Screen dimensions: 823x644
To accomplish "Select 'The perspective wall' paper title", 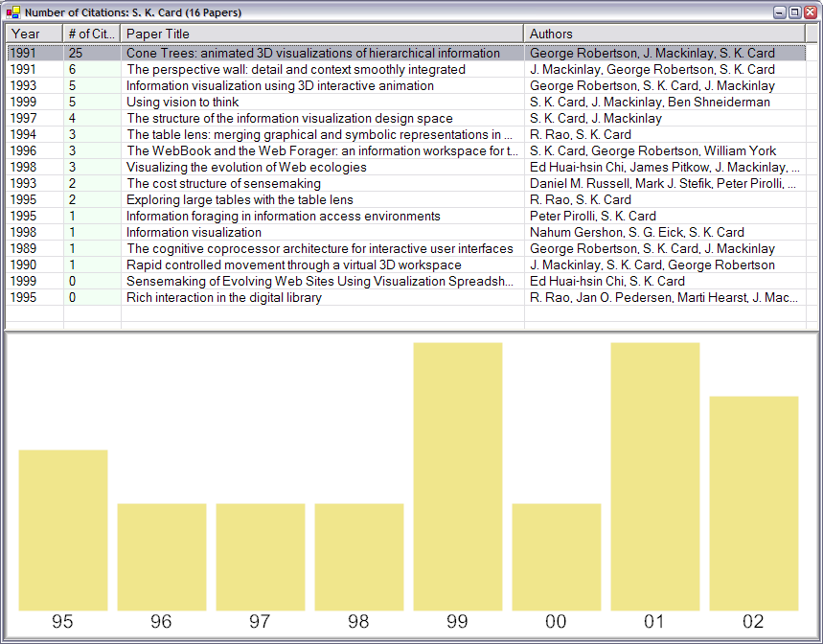I will point(295,69).
